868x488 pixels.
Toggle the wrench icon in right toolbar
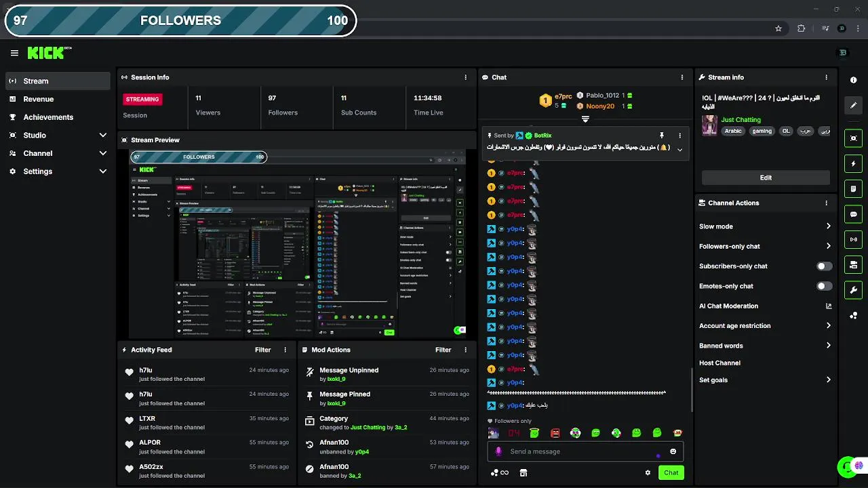(x=853, y=290)
